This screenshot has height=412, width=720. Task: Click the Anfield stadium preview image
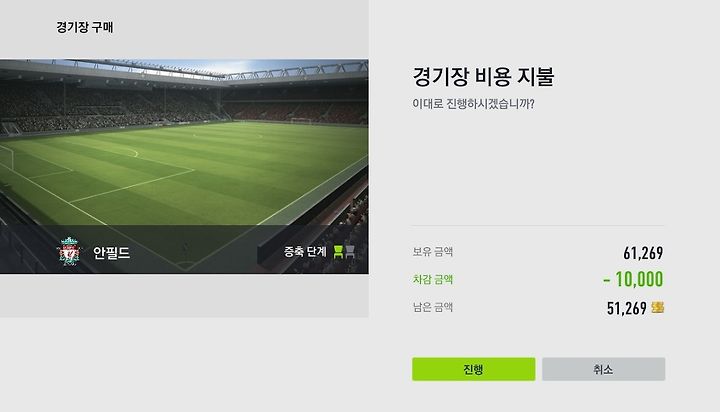(184, 166)
